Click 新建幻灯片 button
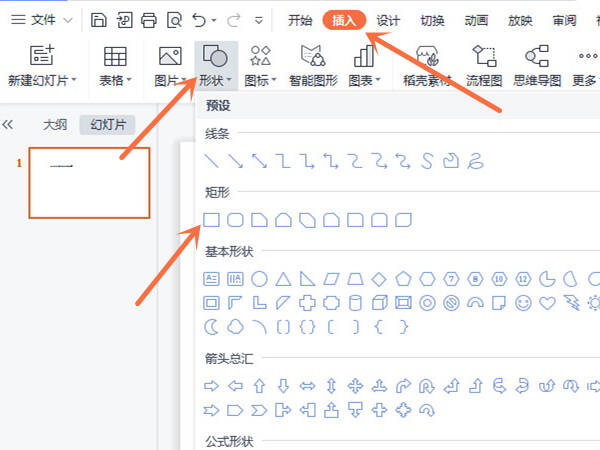 coord(42,65)
